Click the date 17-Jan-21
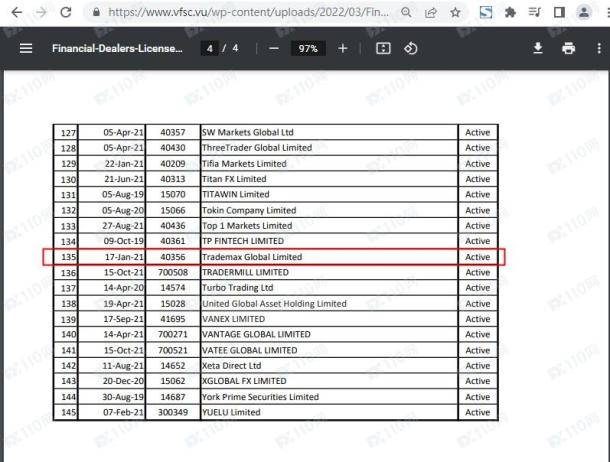 (124, 257)
